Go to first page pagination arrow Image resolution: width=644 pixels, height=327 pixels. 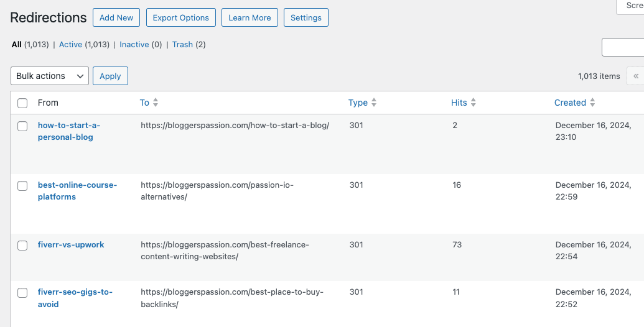[x=635, y=76]
